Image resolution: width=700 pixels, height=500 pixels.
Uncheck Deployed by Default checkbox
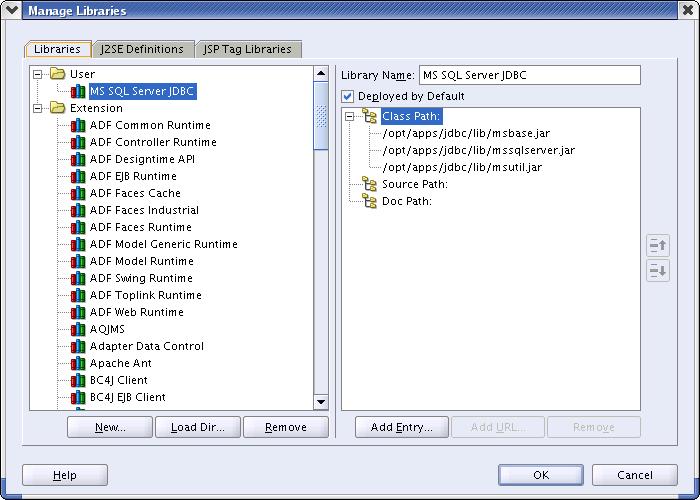(x=348, y=96)
